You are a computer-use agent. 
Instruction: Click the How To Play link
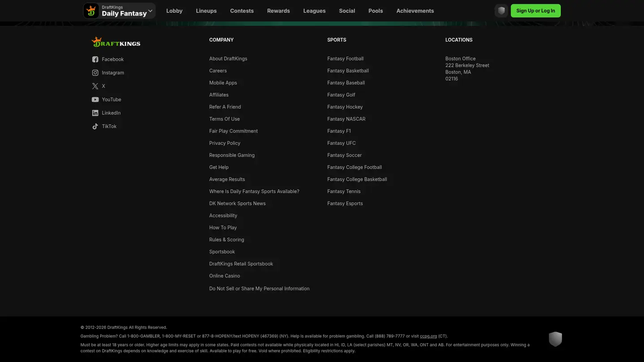(223, 227)
